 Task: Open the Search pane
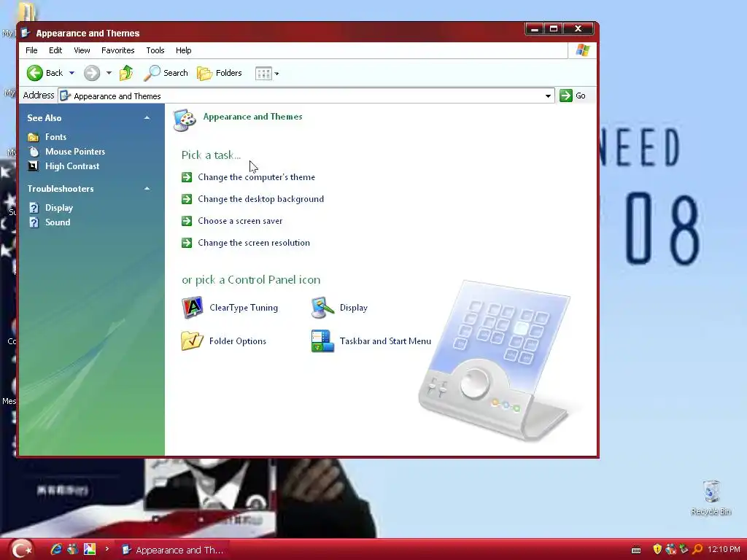click(x=166, y=73)
